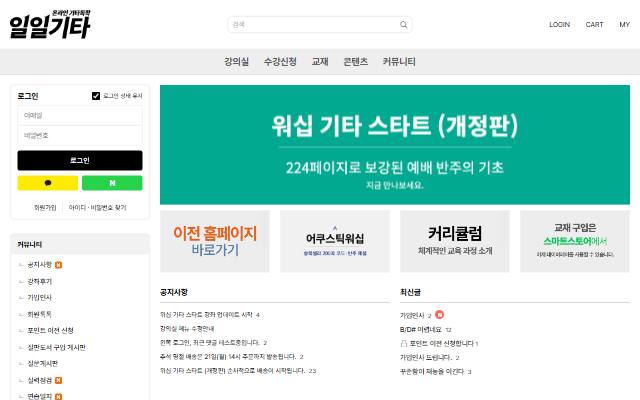The width and height of the screenshot is (640, 400).
Task: Open the 강의실 menu
Action: pos(236,62)
